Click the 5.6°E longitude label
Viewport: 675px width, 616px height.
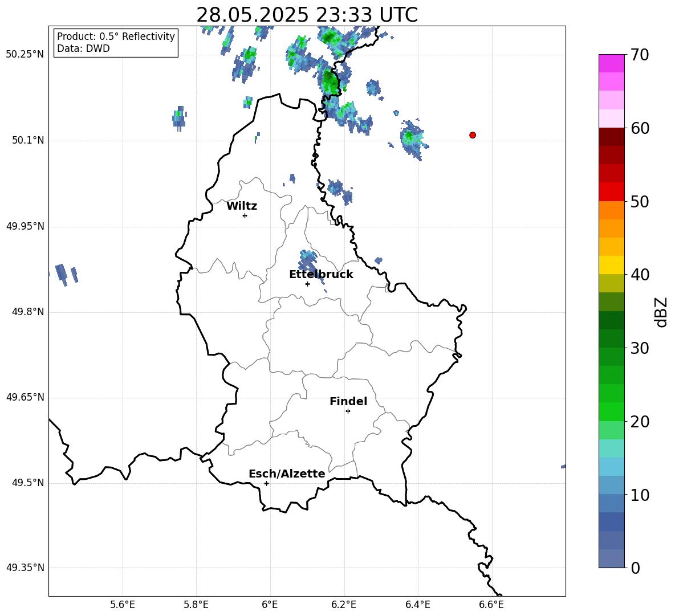point(122,605)
